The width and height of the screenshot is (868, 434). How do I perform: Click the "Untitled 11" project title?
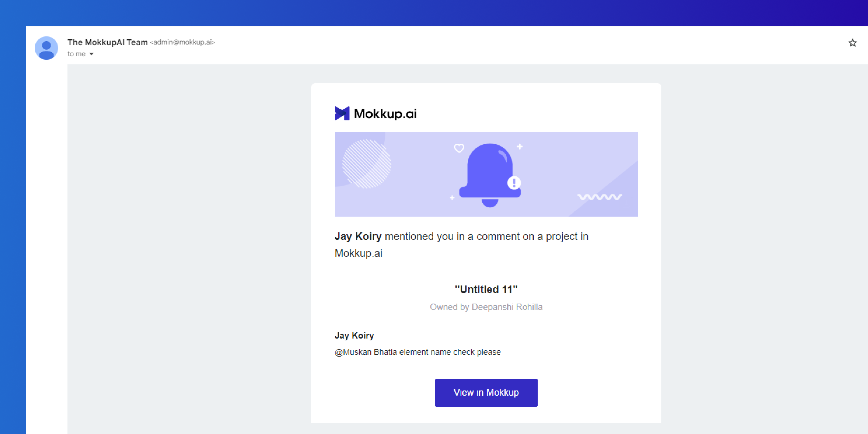pyautogui.click(x=486, y=289)
